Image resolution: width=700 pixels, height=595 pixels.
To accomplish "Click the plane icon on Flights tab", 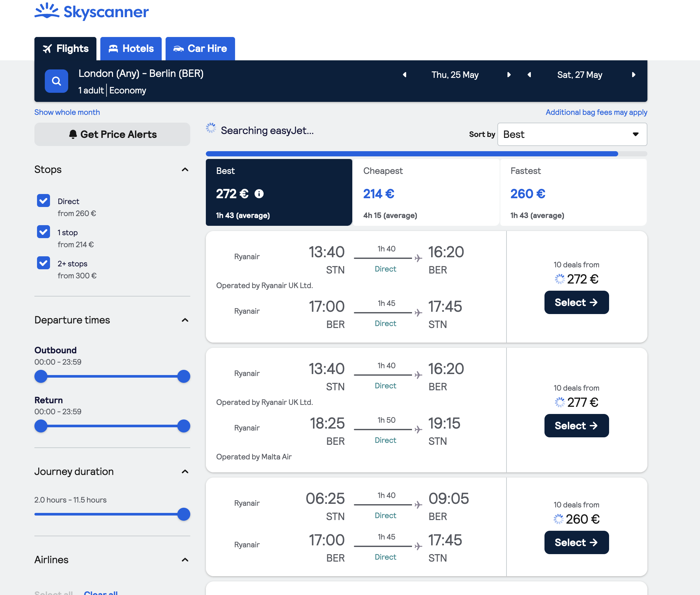I will [x=47, y=49].
